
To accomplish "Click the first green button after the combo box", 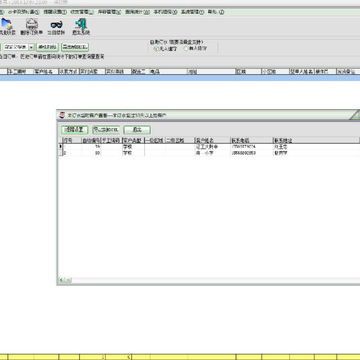I will 48,47.
